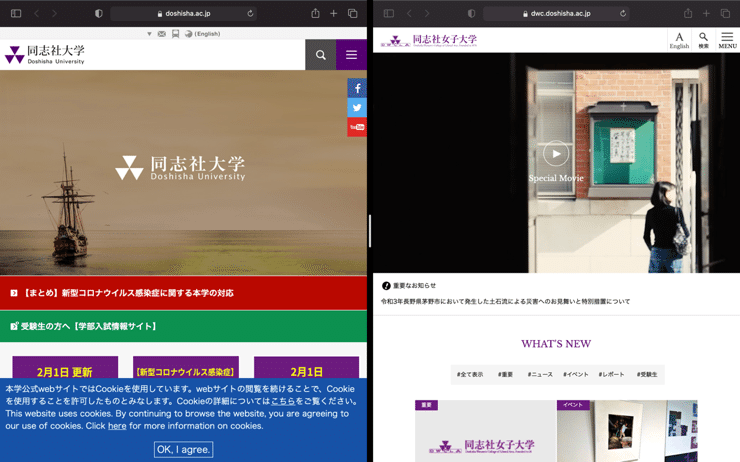Open Doshisha Twitter page
Screen dimensions: 740x462
coord(357,108)
